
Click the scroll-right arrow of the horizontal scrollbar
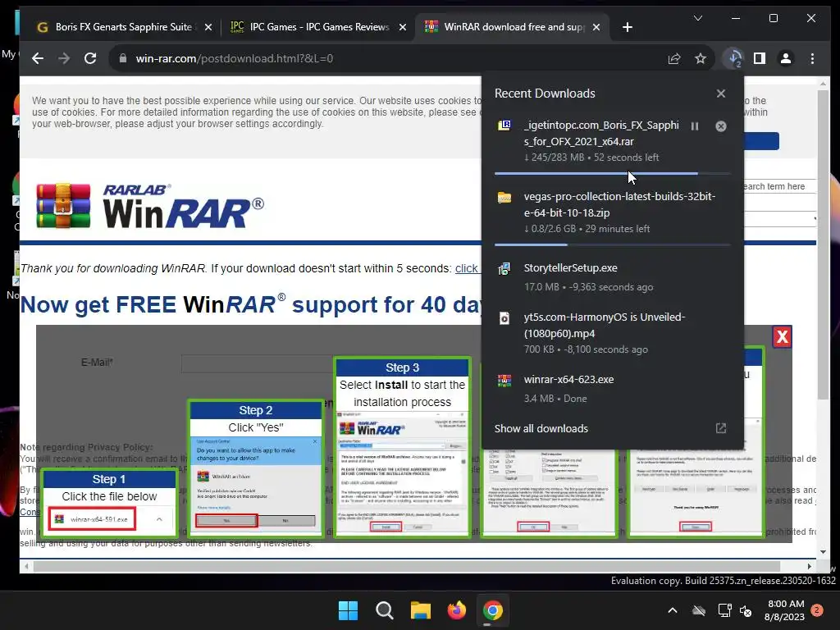(x=810, y=566)
